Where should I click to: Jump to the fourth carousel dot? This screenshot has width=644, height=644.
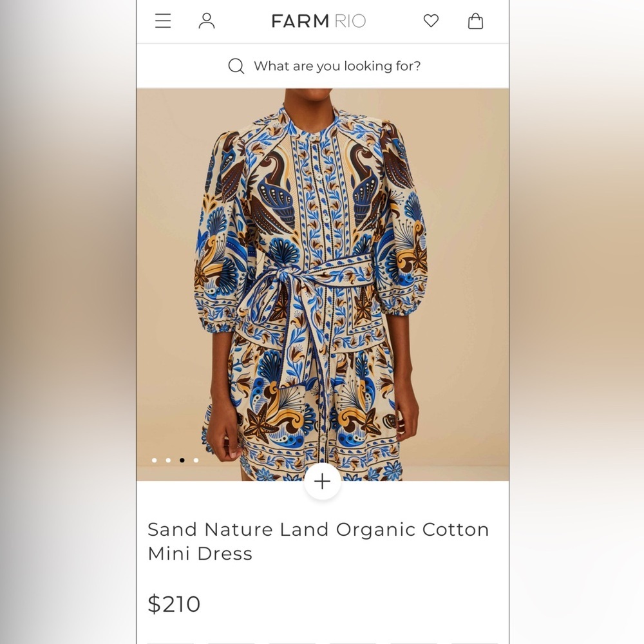196,460
